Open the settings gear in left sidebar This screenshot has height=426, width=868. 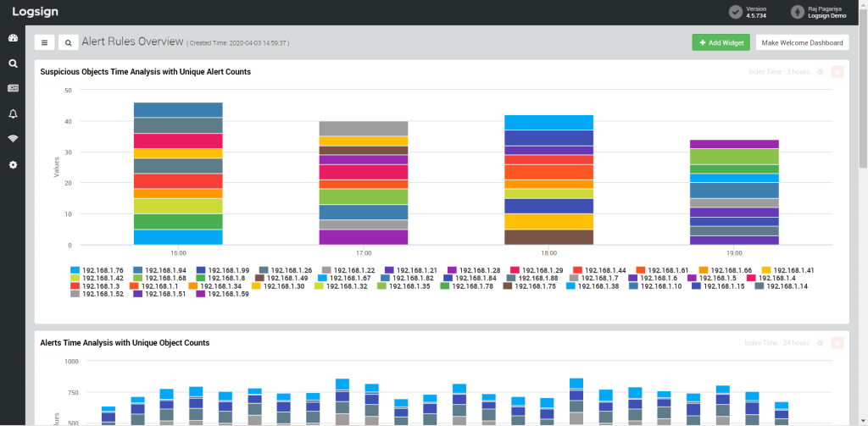pyautogui.click(x=14, y=164)
